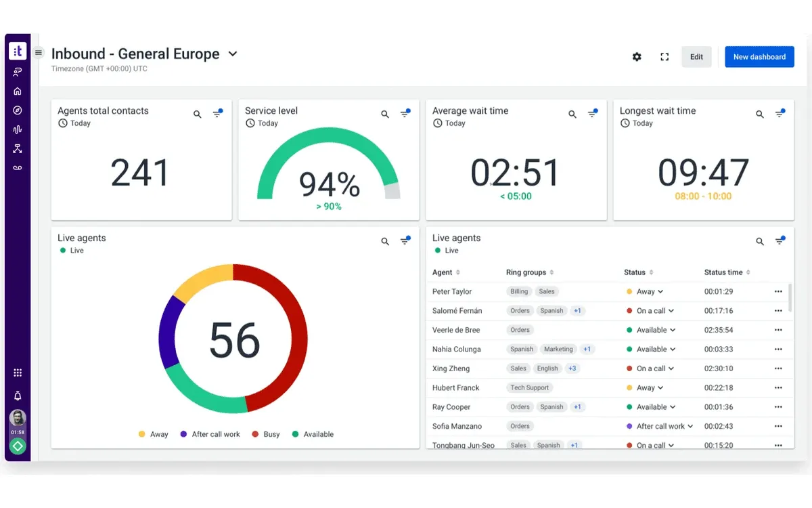Viewport: 812px width, 508px height.
Task: Open filter icon on Live agents donut widget
Action: tap(405, 240)
